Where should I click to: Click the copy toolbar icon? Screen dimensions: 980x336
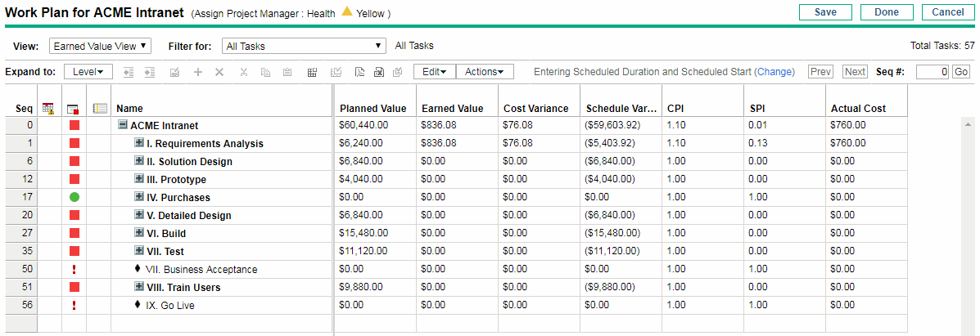coord(265,72)
